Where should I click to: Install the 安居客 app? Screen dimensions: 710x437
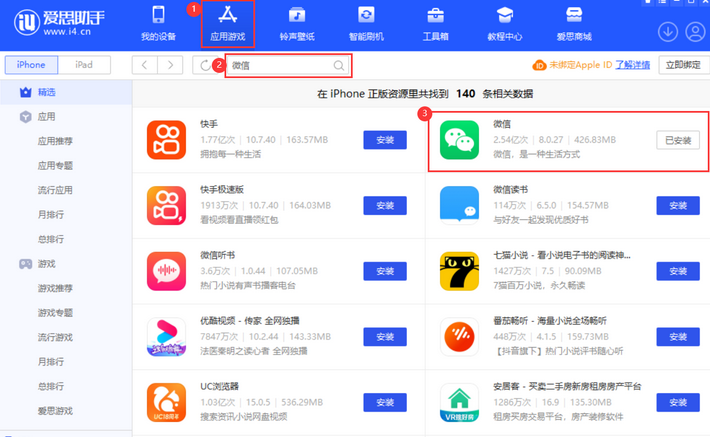(678, 403)
